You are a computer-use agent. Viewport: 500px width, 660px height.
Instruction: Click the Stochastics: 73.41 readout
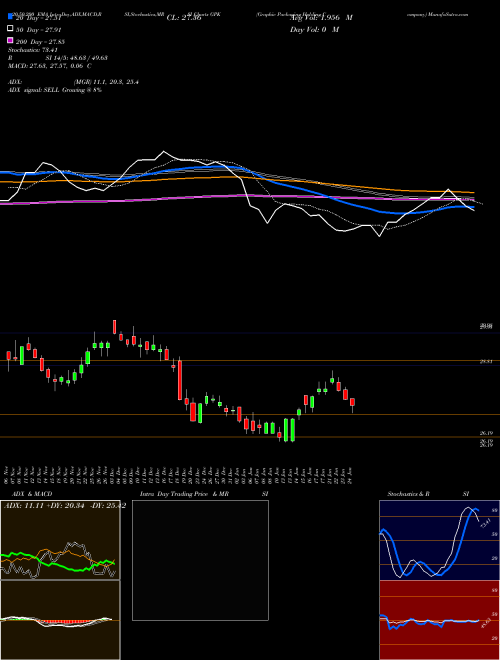tap(33, 50)
